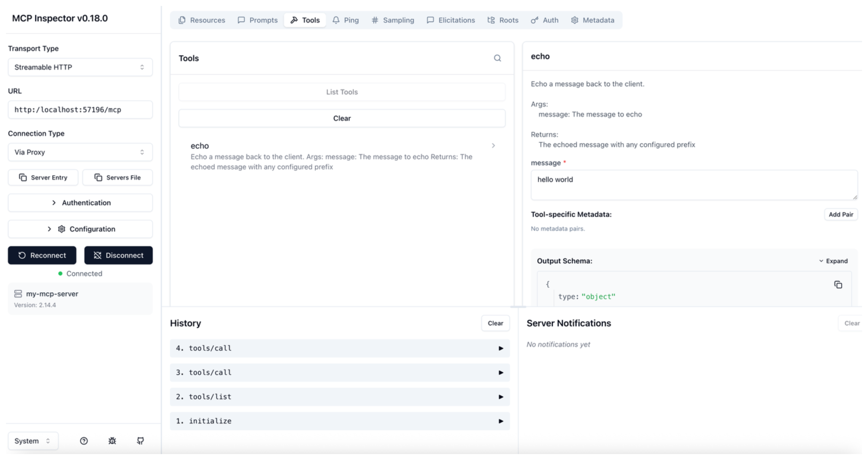Click the search icon in Tools panel
The width and height of the screenshot is (868, 460).
pos(497,58)
